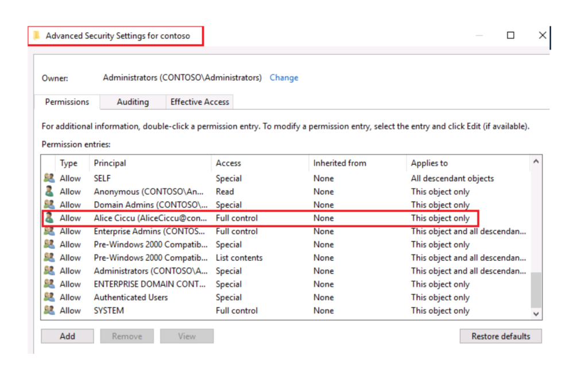This screenshot has width=588, height=378.
Task: Click the group icon beside Enterprise Admins entry
Action: (49, 231)
